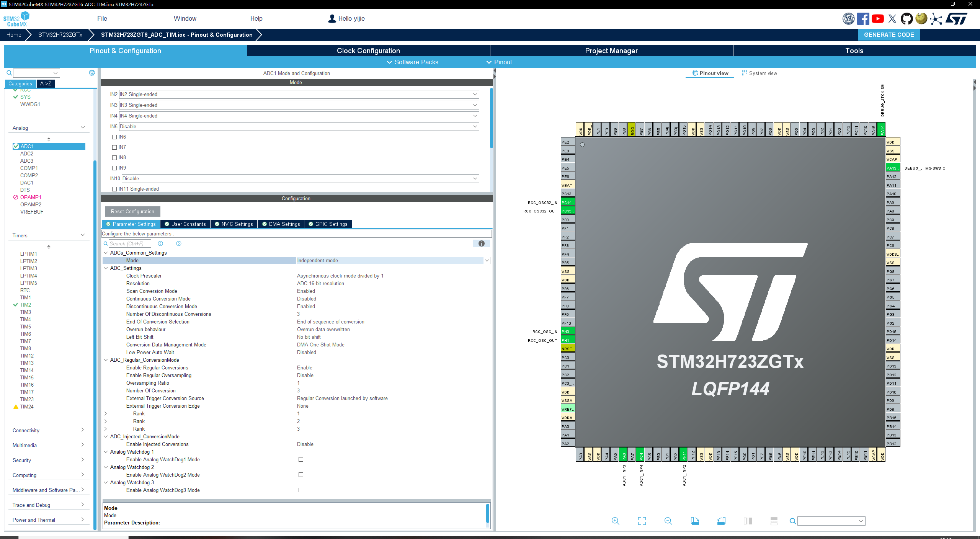Image resolution: width=980 pixels, height=539 pixels.
Task: Open the IN10 Disable dropdown
Action: pos(301,178)
